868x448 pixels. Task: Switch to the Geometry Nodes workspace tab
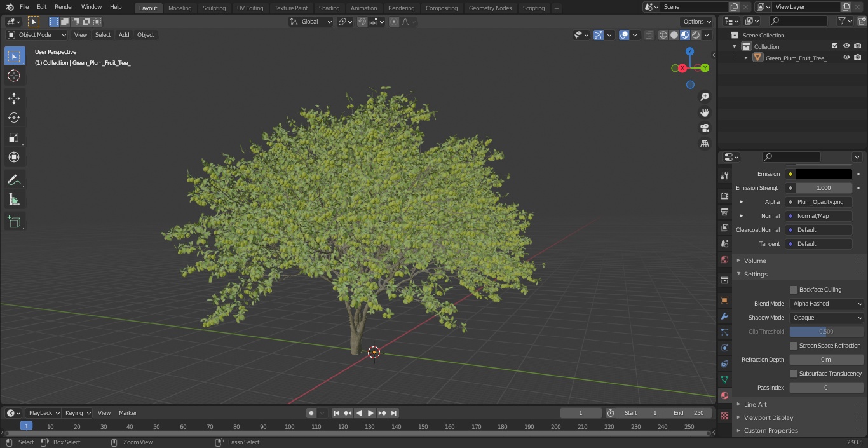pos(490,8)
